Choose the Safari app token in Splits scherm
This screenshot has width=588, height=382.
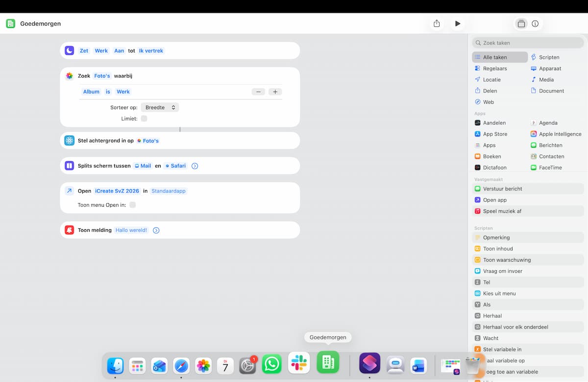point(176,166)
